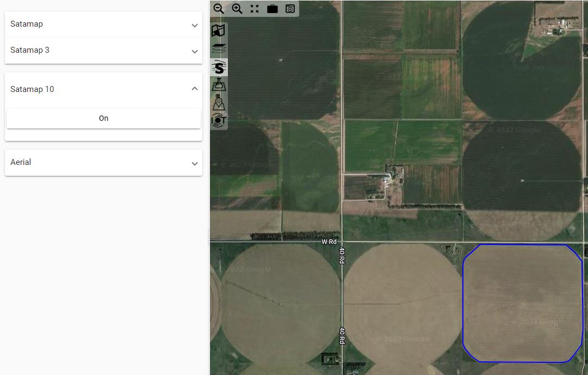Take a map screenshot snapshot

290,9
